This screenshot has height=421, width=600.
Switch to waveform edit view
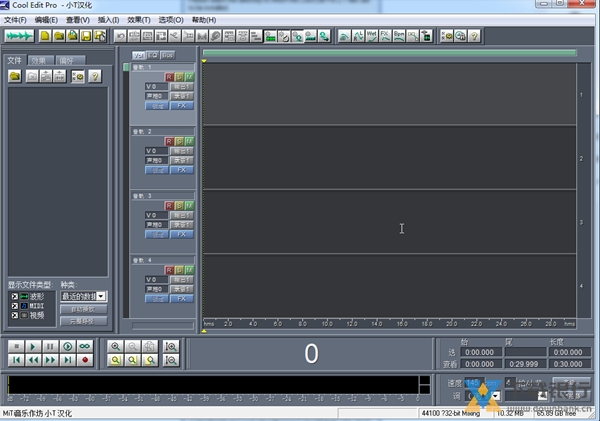[19, 36]
